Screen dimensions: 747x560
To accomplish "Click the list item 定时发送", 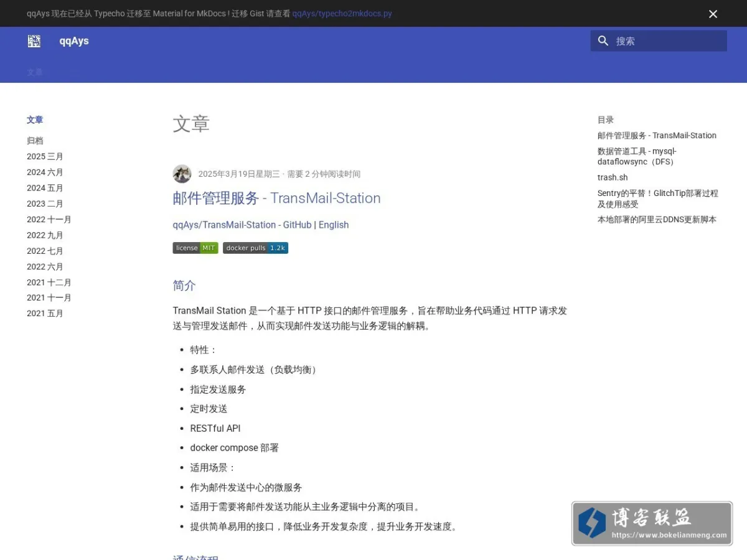I will tap(209, 408).
